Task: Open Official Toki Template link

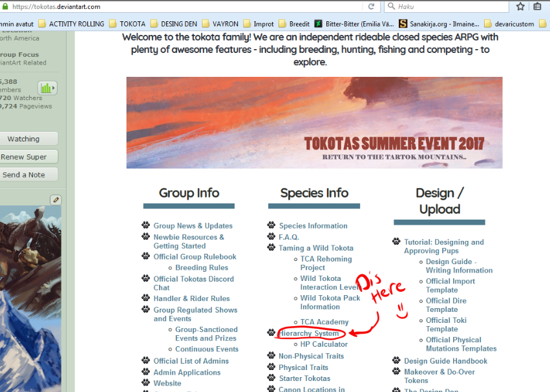Action: 446,325
